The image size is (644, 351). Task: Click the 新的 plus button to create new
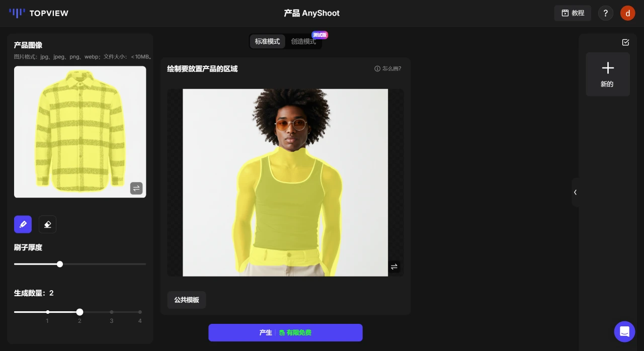tap(607, 74)
